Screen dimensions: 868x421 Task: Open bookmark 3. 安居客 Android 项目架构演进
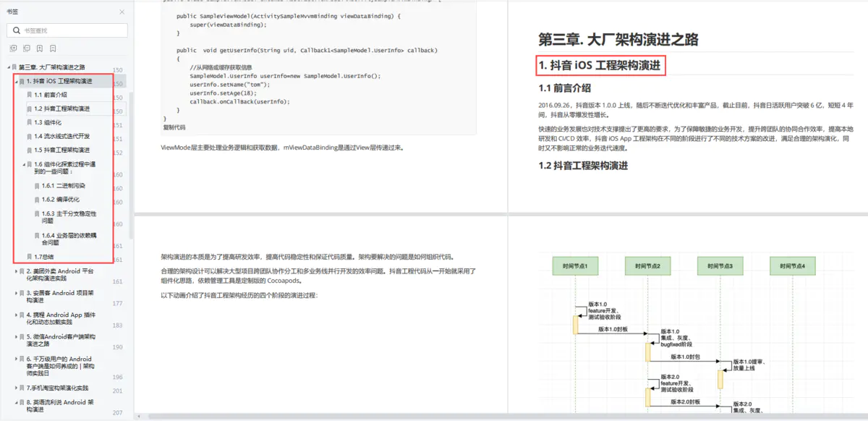pos(60,297)
